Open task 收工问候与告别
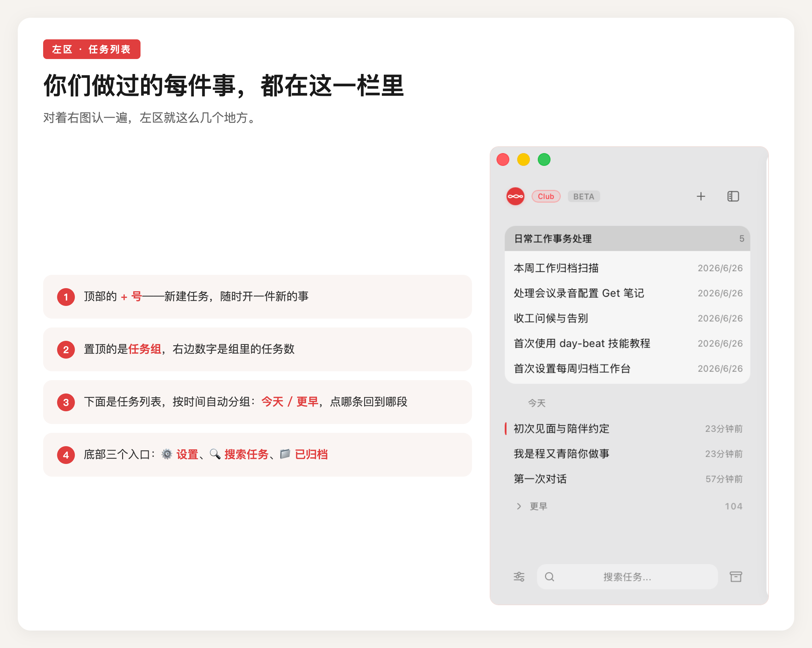Viewport: 812px width, 648px height. [627, 318]
